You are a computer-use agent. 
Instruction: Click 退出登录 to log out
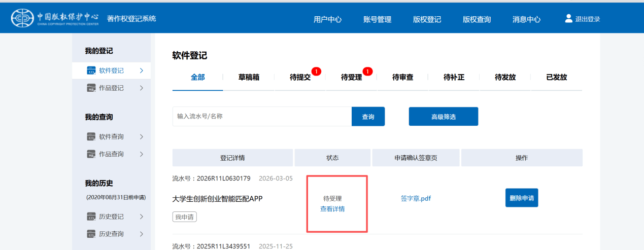pos(588,19)
